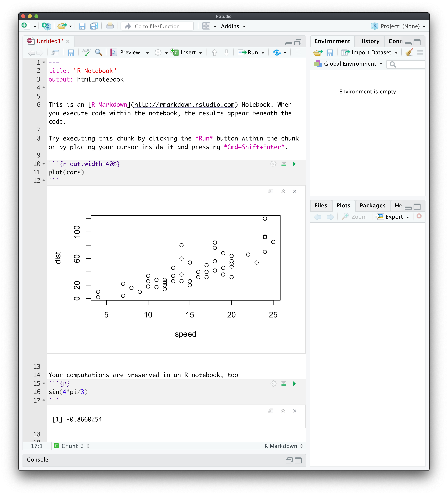448x495 pixels.
Task: Click run all chunks above icon for sin chunk
Action: tap(284, 384)
